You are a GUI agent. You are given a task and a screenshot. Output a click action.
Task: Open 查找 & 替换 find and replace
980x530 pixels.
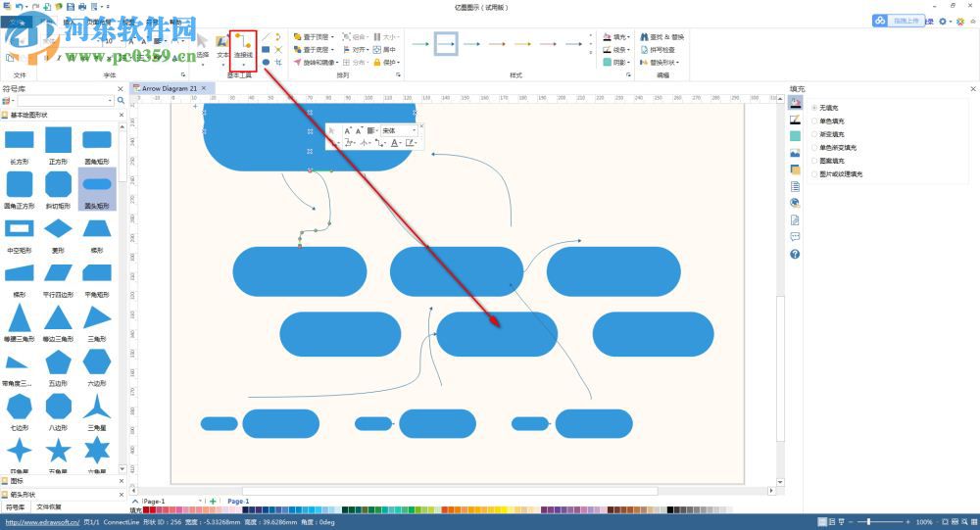pos(661,37)
